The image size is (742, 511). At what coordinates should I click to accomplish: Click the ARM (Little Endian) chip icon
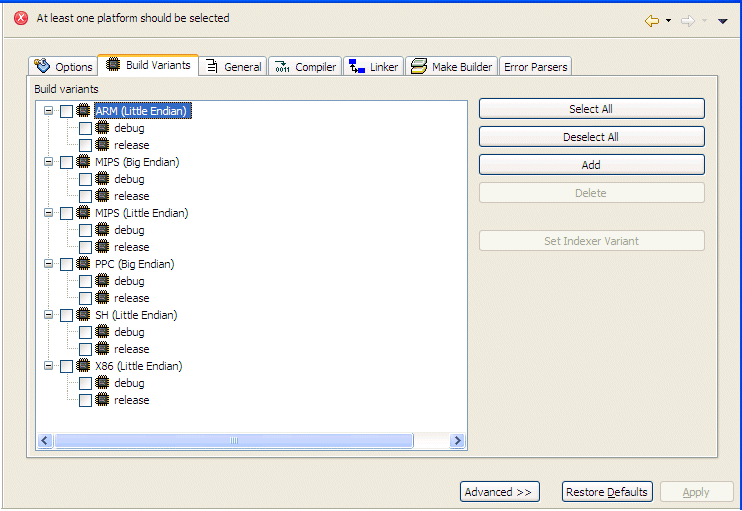coord(83,111)
